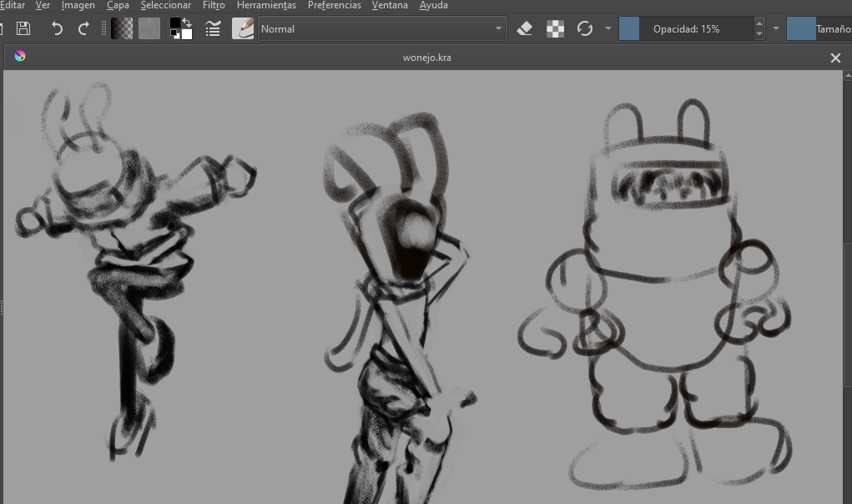Click the Save document icon

23,29
